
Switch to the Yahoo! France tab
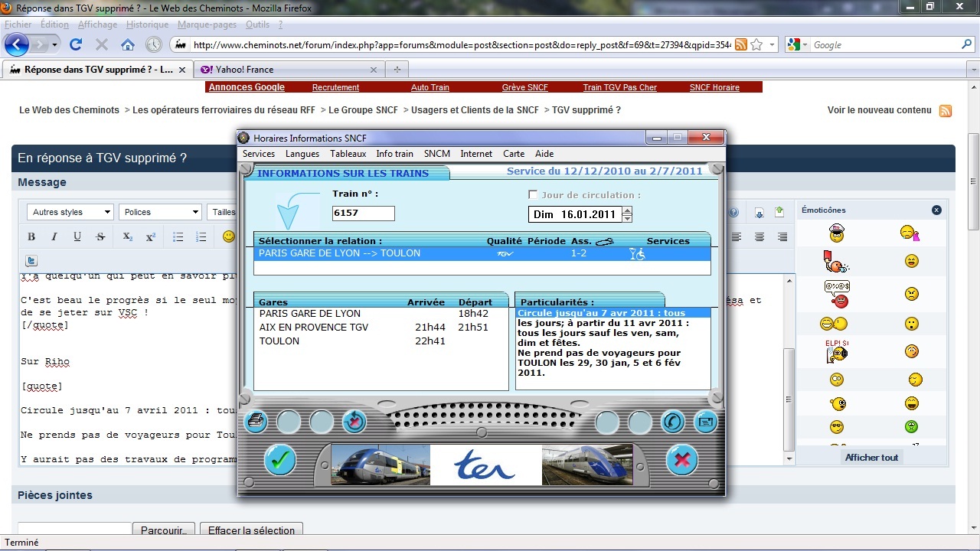(x=289, y=69)
